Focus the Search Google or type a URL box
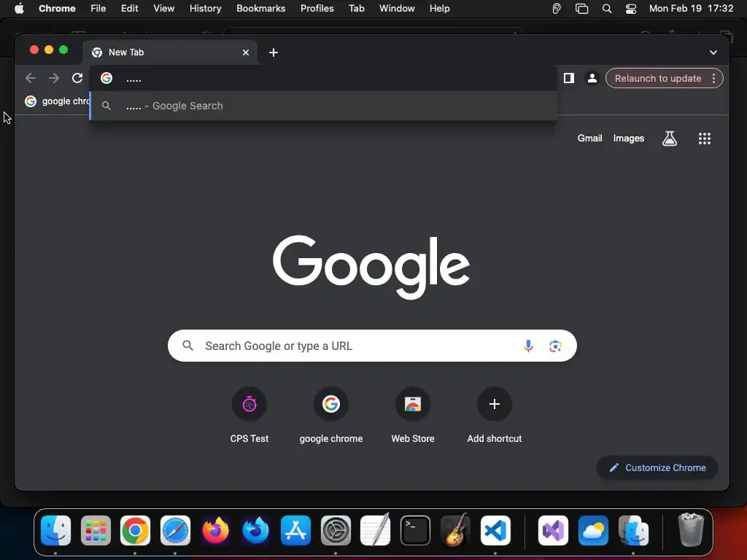747x560 pixels. click(x=372, y=346)
